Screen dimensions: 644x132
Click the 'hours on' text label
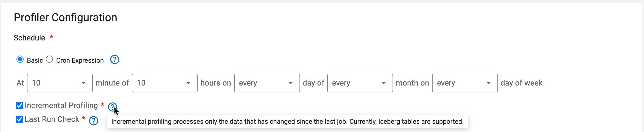point(215,83)
